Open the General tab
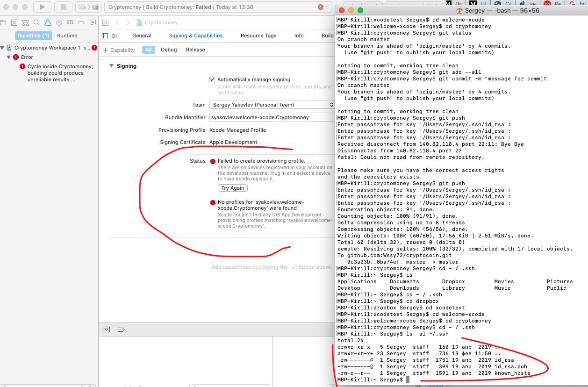The width and height of the screenshot is (588, 387). point(142,36)
